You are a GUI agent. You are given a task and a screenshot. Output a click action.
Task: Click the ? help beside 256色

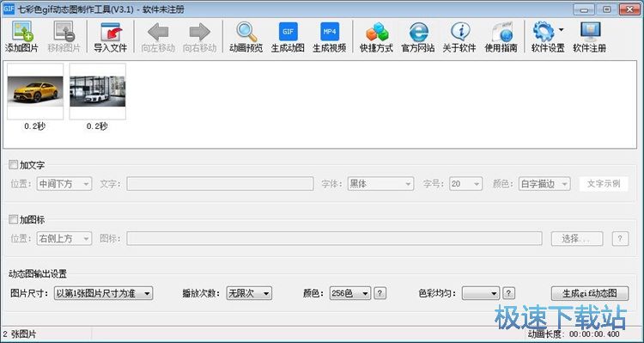[x=380, y=293]
